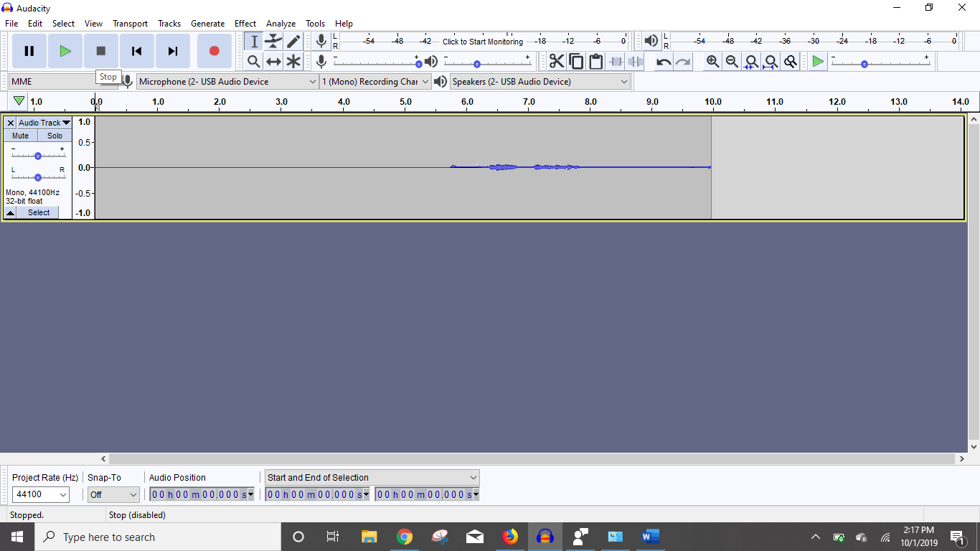Start recording with the red Record button
Screen dimensions: 980x551
pyautogui.click(x=214, y=51)
